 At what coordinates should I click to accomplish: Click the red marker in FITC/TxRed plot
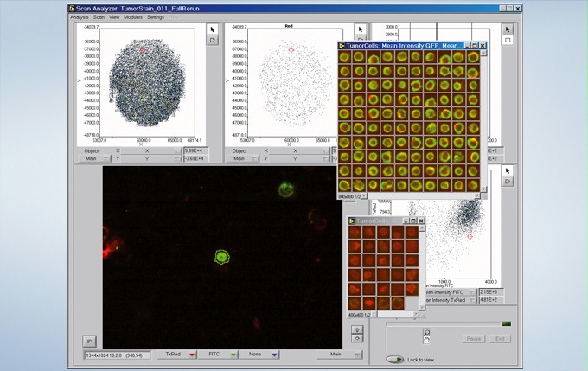[470, 236]
